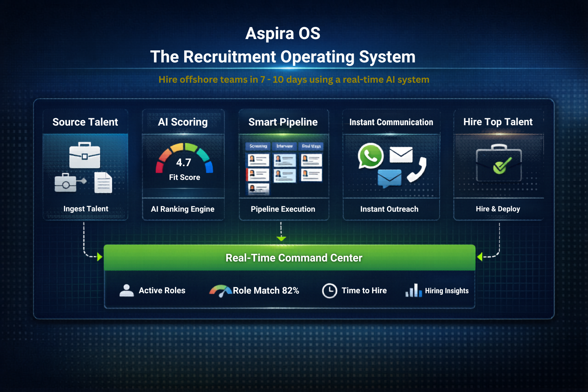Click the colorful Fit Score gauge

(x=184, y=158)
